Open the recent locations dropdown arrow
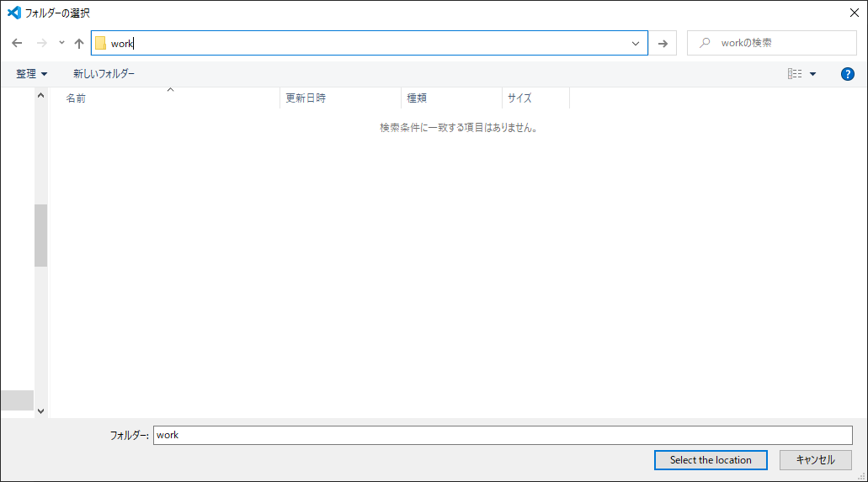Image resolution: width=868 pixels, height=482 pixels. point(61,43)
